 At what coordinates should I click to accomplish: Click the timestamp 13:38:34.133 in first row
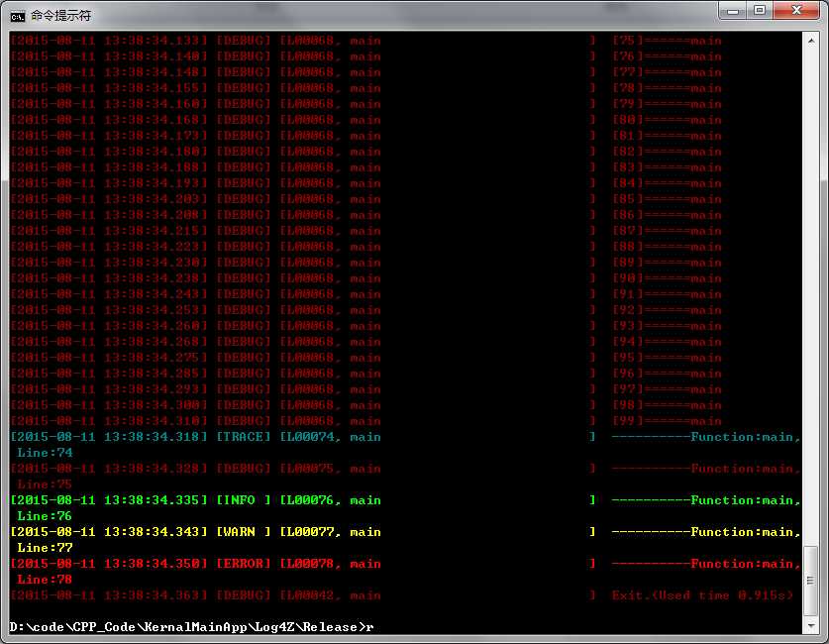[x=152, y=41]
